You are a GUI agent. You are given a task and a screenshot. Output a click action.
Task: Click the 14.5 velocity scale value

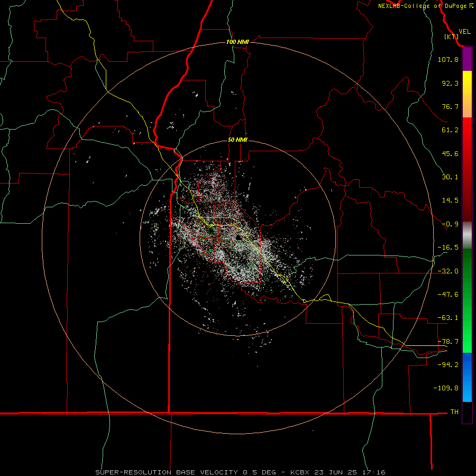[x=450, y=200]
